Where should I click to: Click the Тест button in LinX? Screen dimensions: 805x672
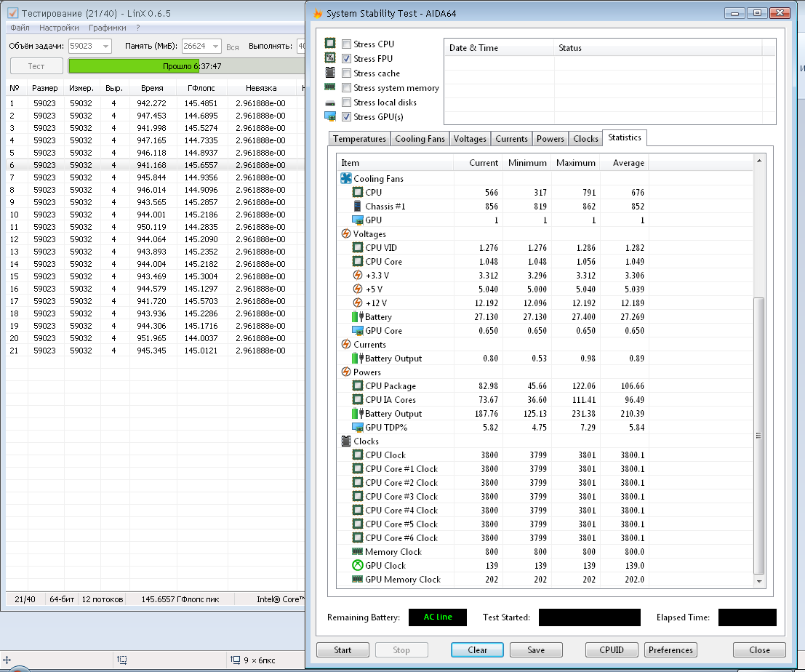[36, 66]
